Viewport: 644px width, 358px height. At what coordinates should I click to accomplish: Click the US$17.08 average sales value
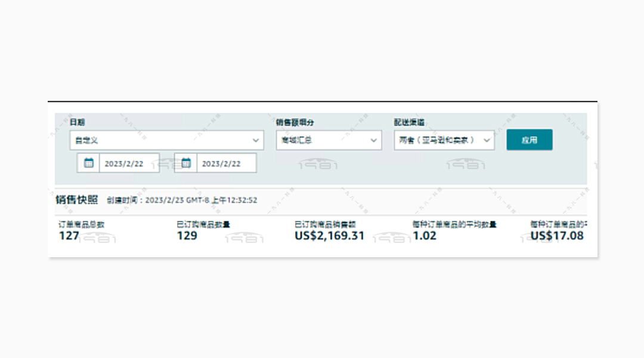point(557,236)
